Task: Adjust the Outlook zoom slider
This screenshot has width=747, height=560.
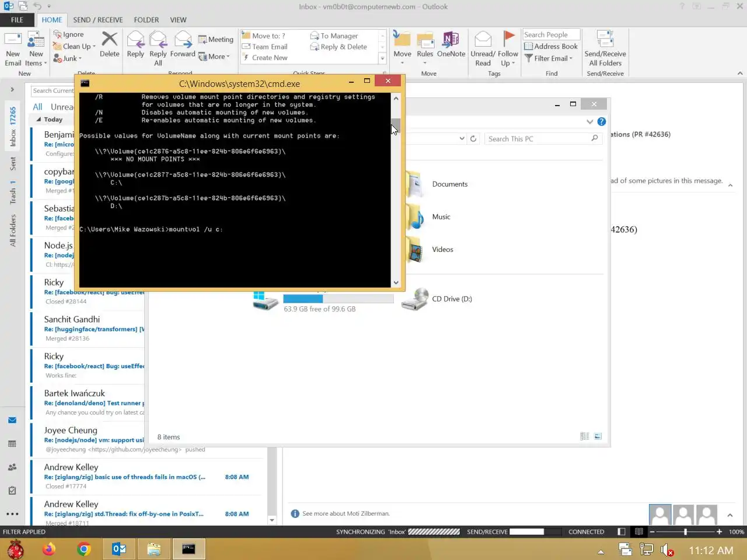Action: coord(685,531)
